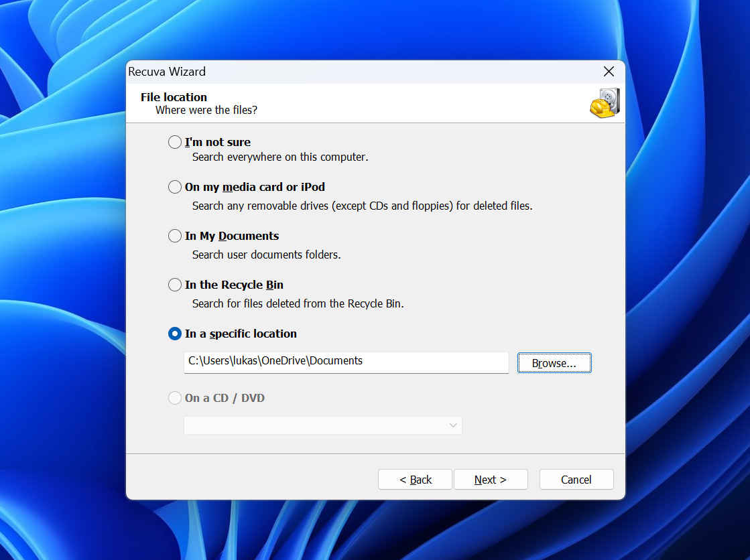Screen dimensions: 750x560
Task: Click "Where were the files?" subtitle
Action: [x=206, y=110]
